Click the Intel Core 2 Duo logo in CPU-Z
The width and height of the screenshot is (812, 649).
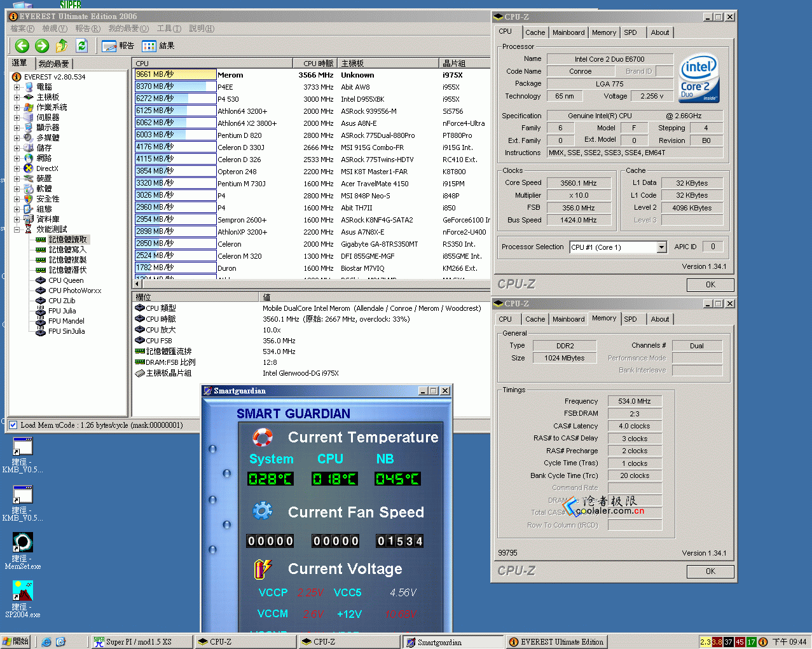(699, 78)
